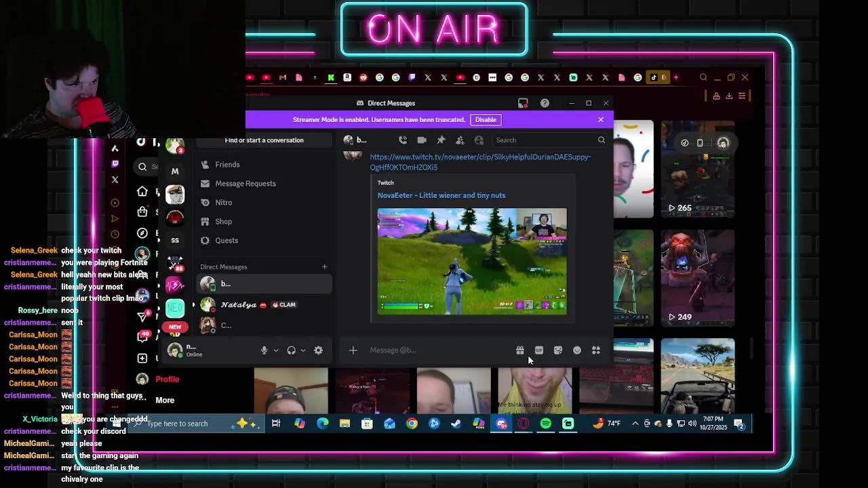Click Windows taskbar search box
This screenshot has height=488, width=868.
coord(197,424)
